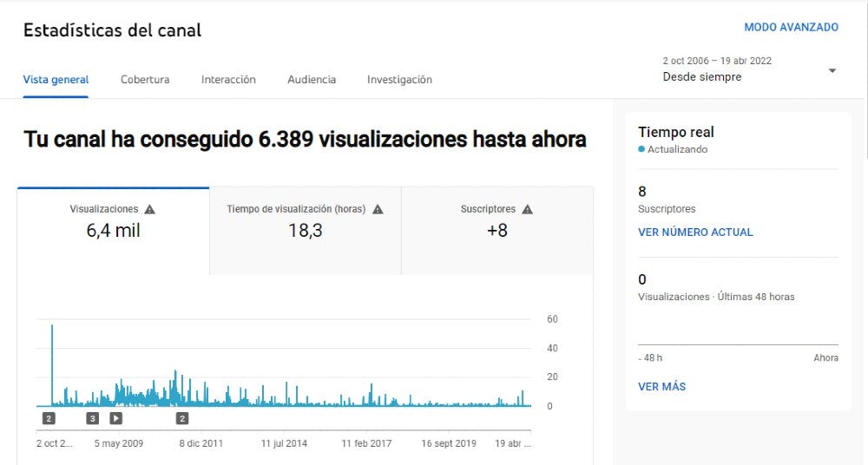This screenshot has width=868, height=465.
Task: Select the Suscriptores +8 metric card
Action: pos(496,231)
